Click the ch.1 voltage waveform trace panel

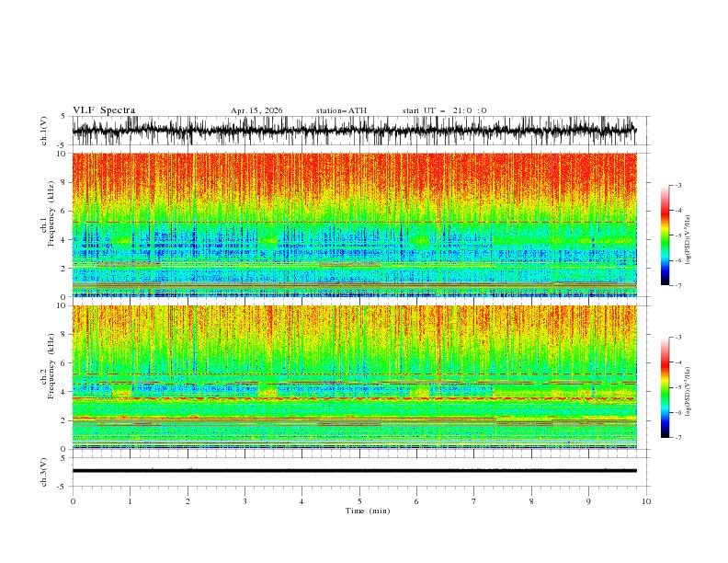360,131
